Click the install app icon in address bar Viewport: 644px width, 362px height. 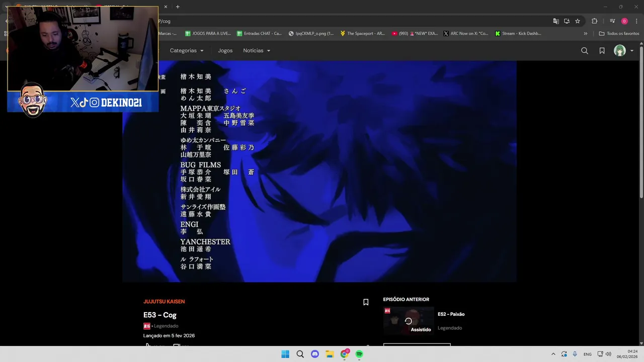(567, 21)
